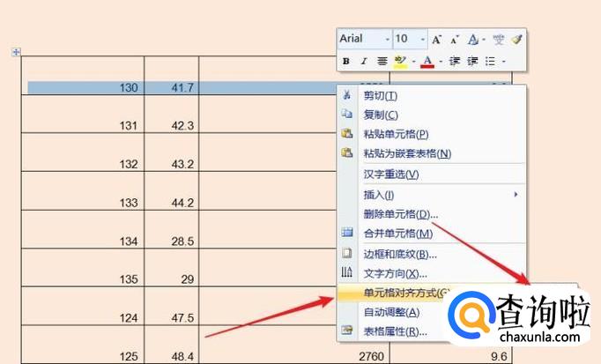Viewport: 601px width, 364px height.
Task: Click the text direction icon
Action: click(347, 272)
